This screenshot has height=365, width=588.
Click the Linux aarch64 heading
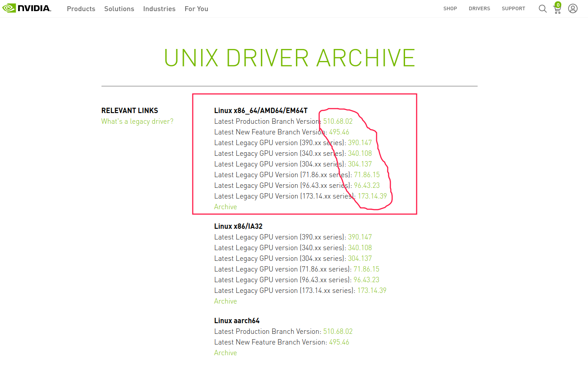[237, 320]
